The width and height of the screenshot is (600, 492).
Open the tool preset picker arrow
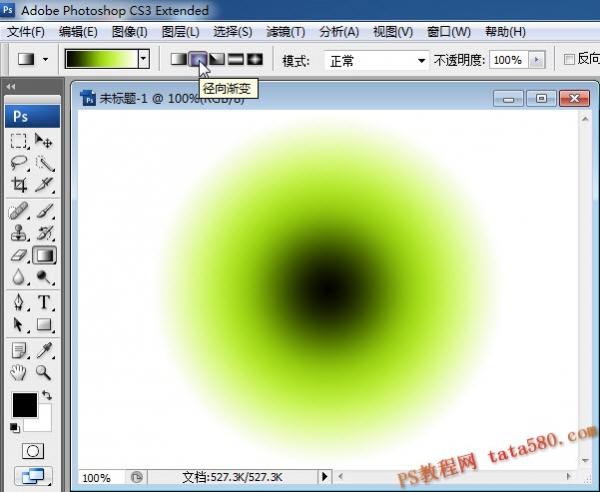point(46,59)
